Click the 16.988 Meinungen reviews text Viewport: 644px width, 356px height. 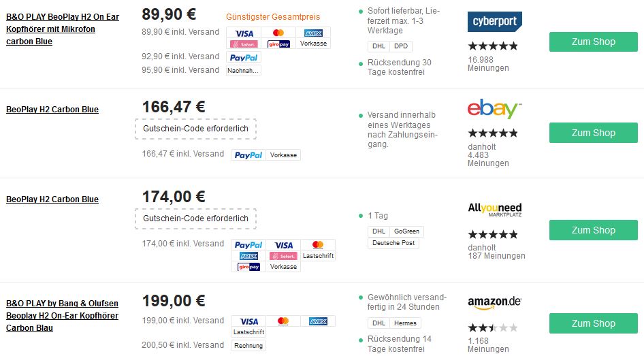488,64
